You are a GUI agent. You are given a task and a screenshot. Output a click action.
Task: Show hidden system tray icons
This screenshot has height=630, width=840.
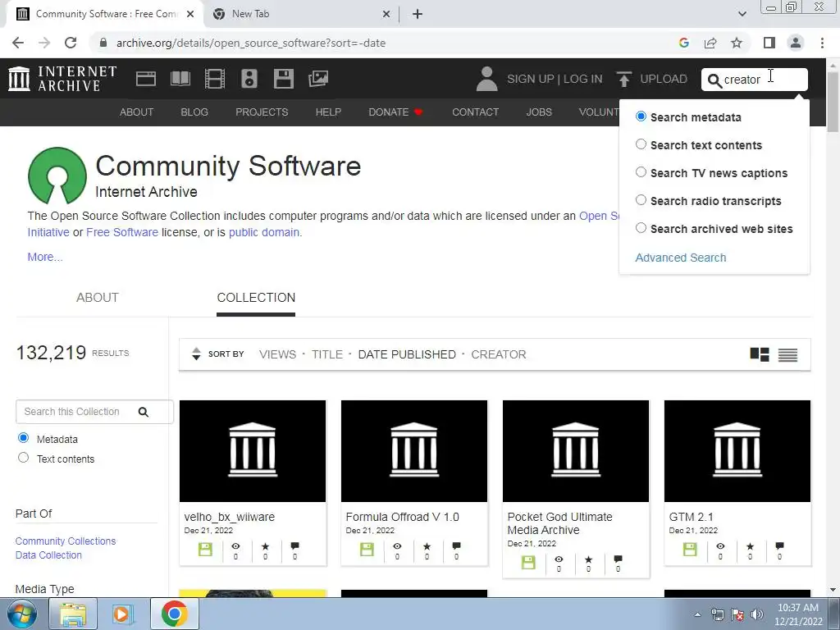tap(697, 614)
